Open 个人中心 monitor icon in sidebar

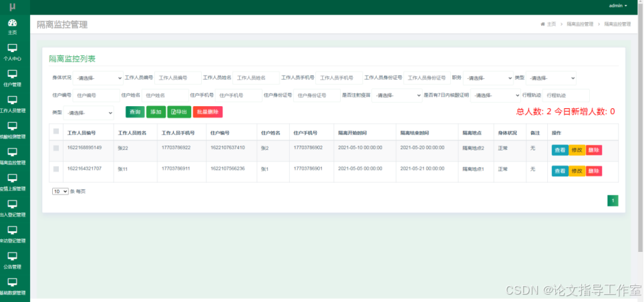(12, 49)
